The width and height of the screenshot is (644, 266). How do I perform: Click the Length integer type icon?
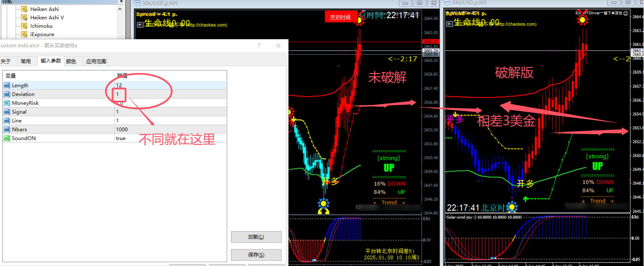tap(7, 85)
